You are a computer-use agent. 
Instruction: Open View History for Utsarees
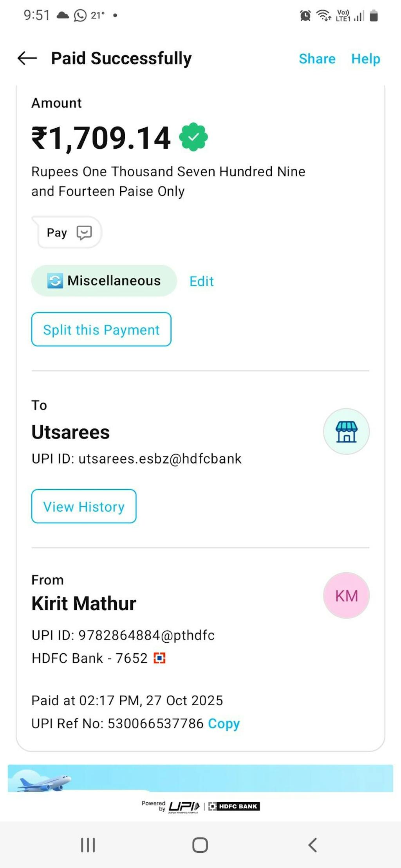pyautogui.click(x=84, y=506)
